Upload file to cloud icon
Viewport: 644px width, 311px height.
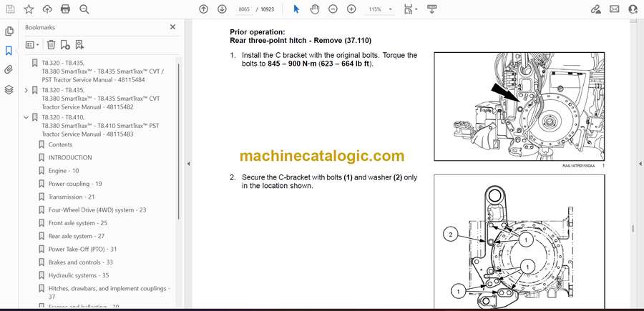pyautogui.click(x=47, y=9)
